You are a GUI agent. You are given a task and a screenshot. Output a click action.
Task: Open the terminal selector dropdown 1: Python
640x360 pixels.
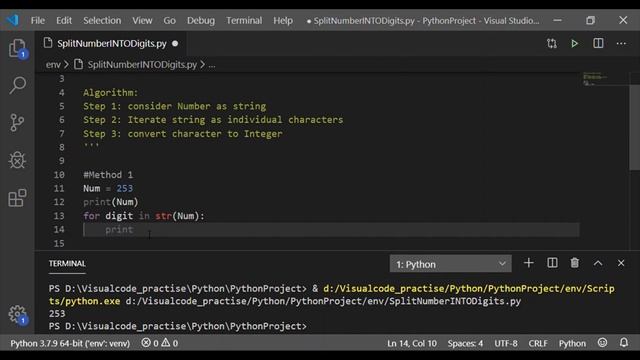pyautogui.click(x=450, y=264)
